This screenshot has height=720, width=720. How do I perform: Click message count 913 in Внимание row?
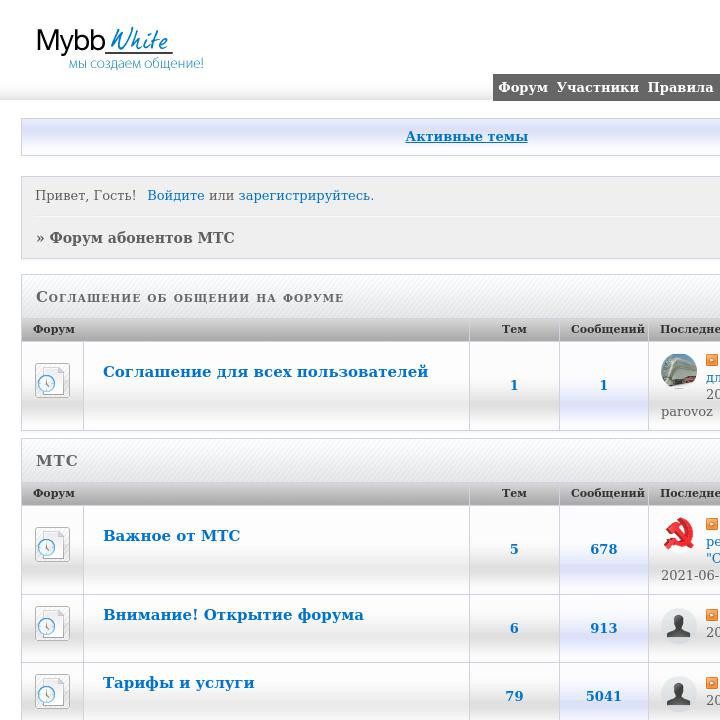(x=604, y=628)
